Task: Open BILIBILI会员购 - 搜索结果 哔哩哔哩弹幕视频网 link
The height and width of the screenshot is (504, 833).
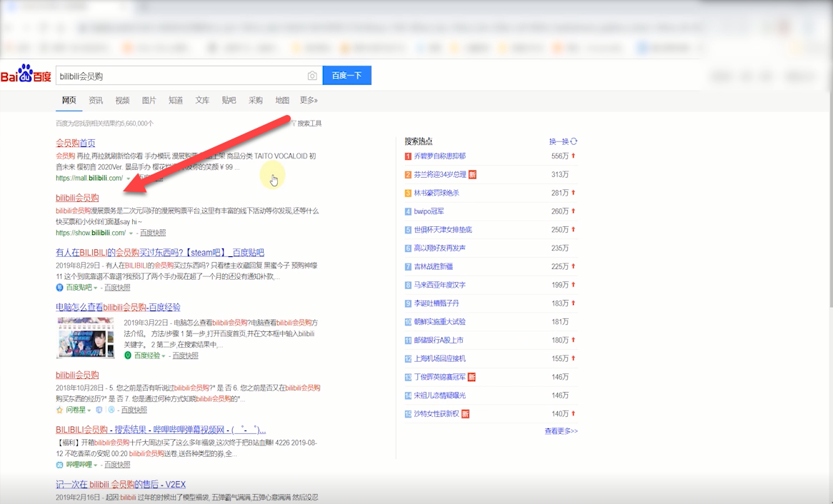Action: pyautogui.click(x=161, y=430)
